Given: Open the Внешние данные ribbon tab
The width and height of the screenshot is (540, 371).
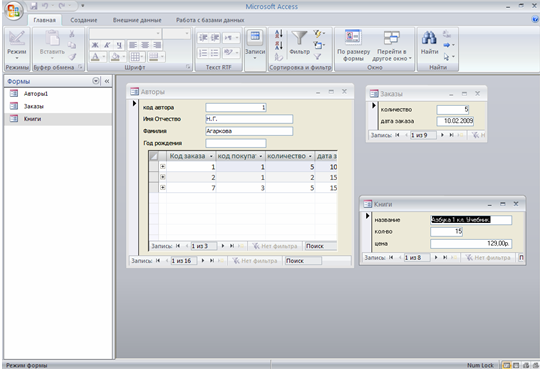Looking at the screenshot, I should 137,20.
